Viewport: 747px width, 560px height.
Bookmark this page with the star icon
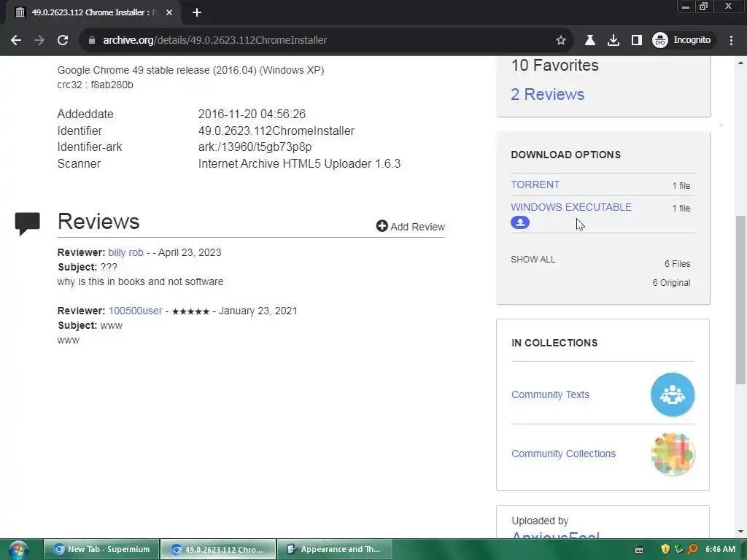click(x=561, y=40)
